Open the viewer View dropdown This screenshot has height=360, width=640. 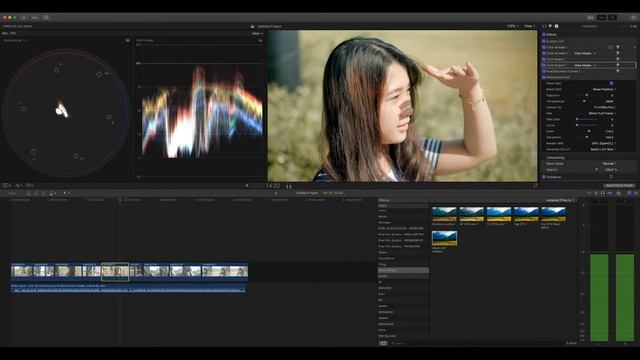tap(529, 26)
